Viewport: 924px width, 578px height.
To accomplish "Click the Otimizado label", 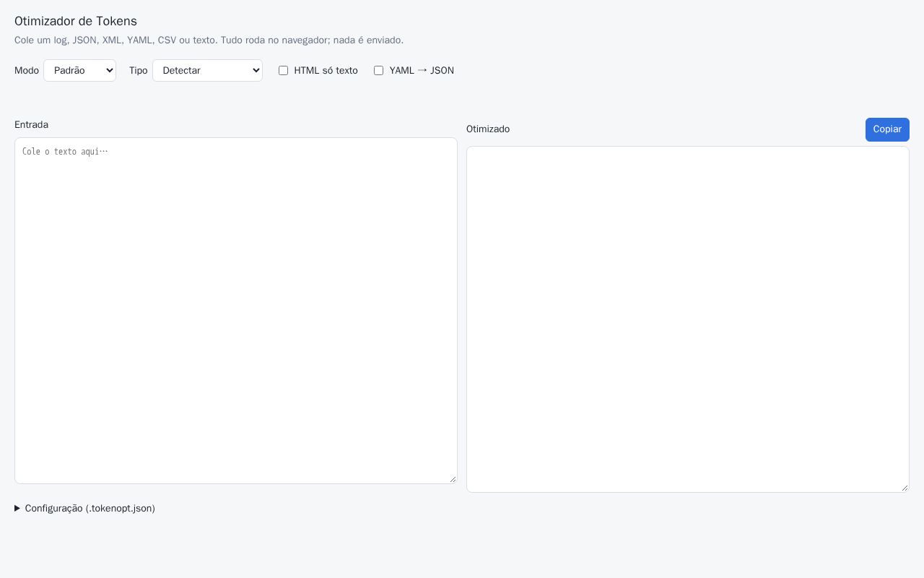I will 488,129.
